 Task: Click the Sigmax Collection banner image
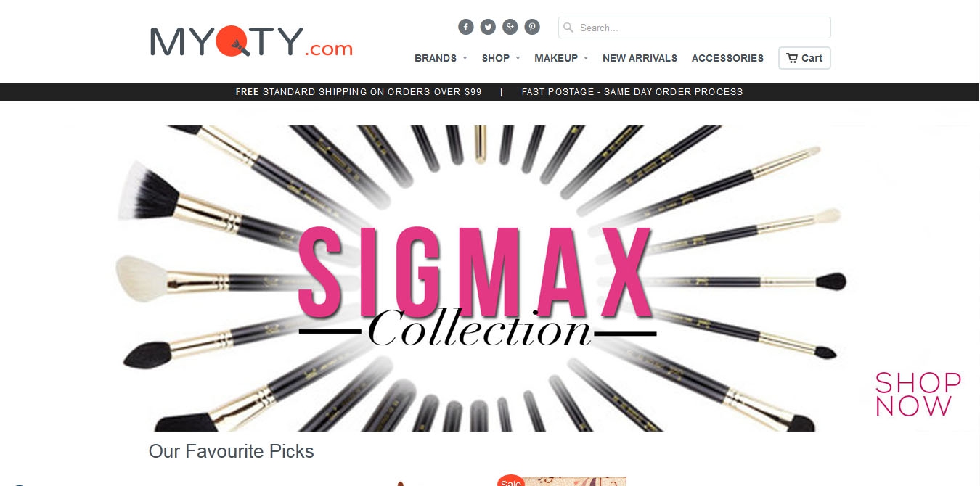479,279
